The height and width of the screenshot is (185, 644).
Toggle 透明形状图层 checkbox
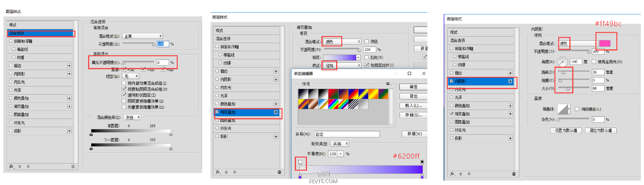(x=124, y=95)
